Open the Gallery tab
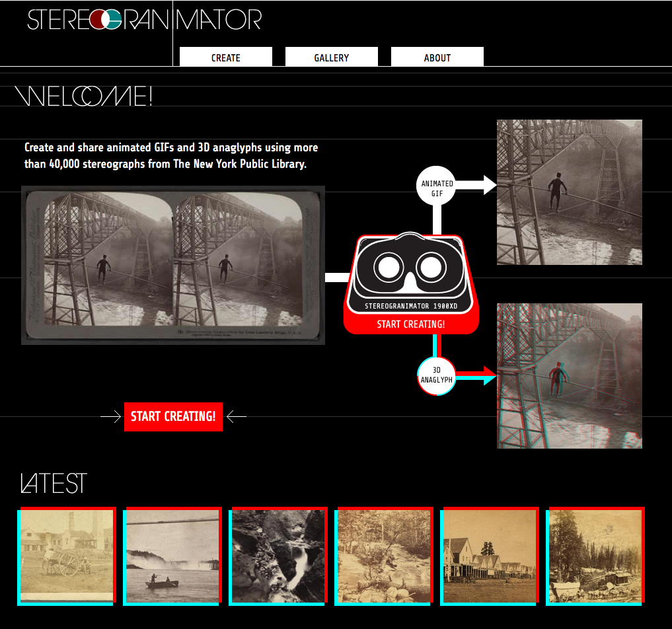This screenshot has width=672, height=629. coord(331,57)
